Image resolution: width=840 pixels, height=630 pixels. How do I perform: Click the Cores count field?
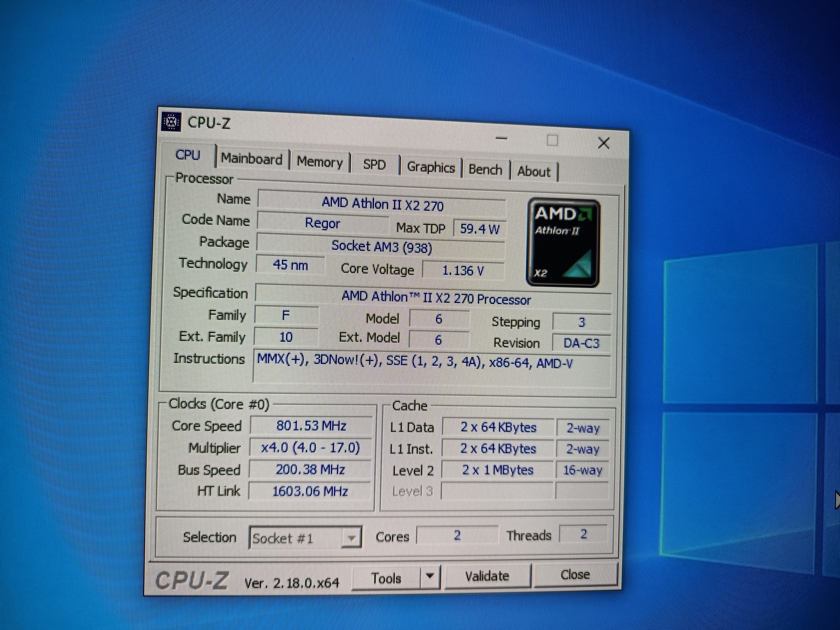[x=457, y=535]
